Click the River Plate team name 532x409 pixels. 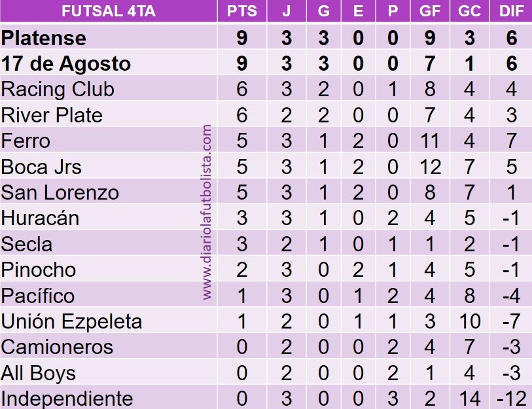click(52, 116)
